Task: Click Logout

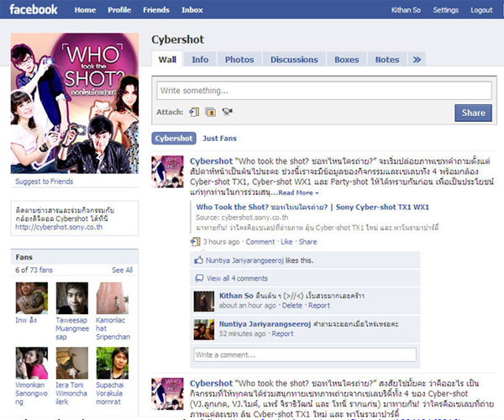Action: pos(481,10)
